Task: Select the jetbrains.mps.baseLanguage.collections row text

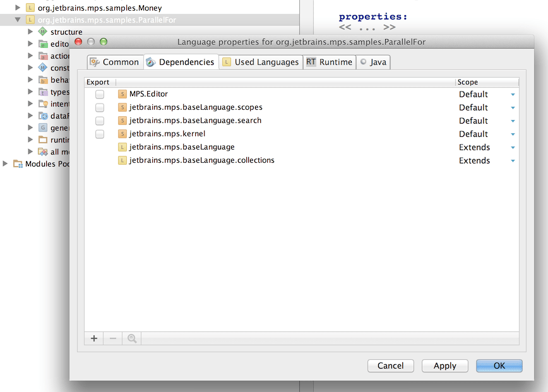Action: coord(202,160)
